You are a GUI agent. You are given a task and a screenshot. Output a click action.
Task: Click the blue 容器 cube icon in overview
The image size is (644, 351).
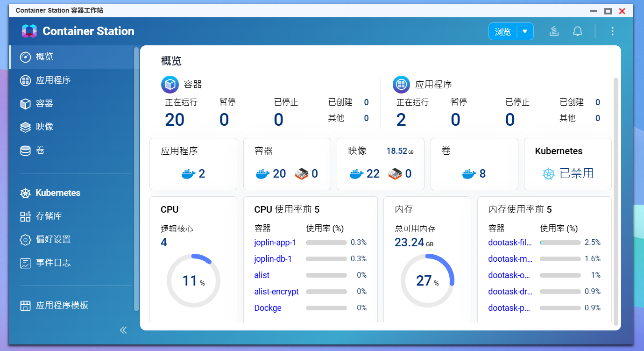coord(170,85)
